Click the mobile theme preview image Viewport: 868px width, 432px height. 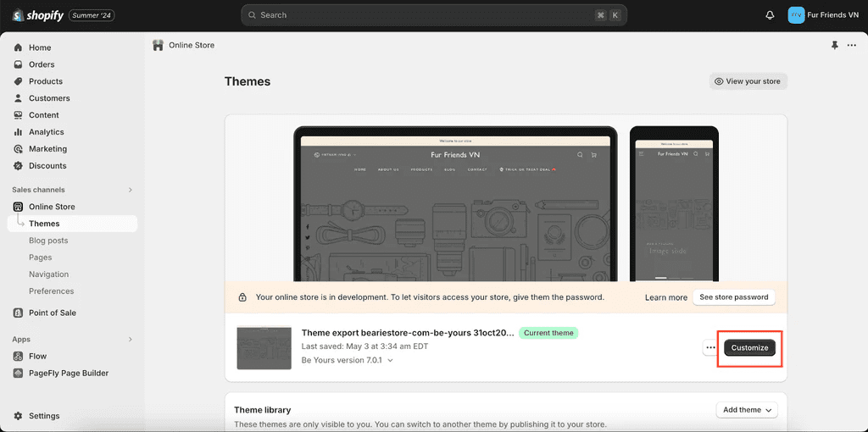pos(674,204)
